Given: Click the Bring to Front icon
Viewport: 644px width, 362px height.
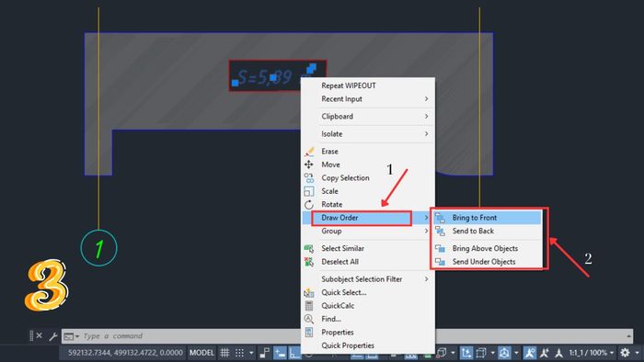Looking at the screenshot, I should click(x=441, y=218).
